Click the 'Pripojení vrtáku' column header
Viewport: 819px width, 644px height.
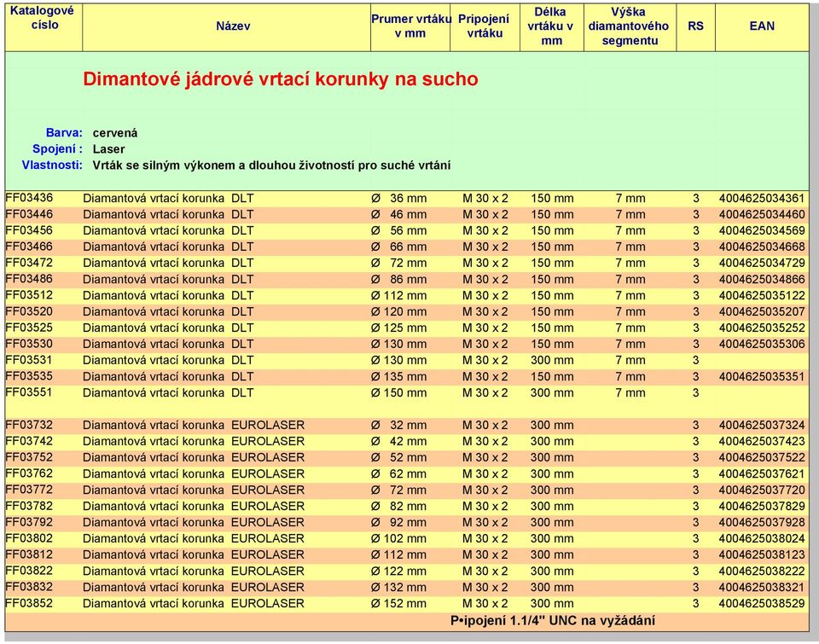[485, 26]
